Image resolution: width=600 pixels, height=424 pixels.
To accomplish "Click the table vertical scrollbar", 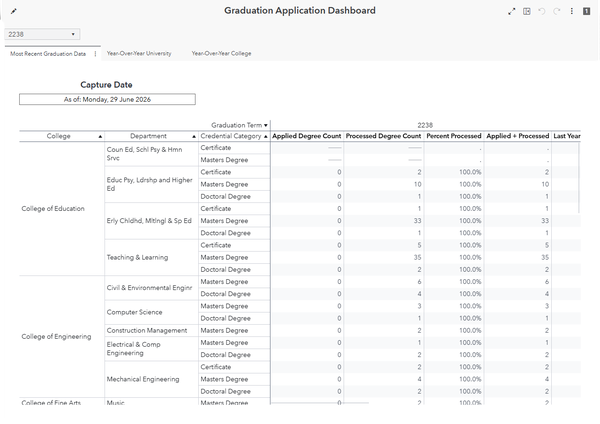I will (x=579, y=177).
